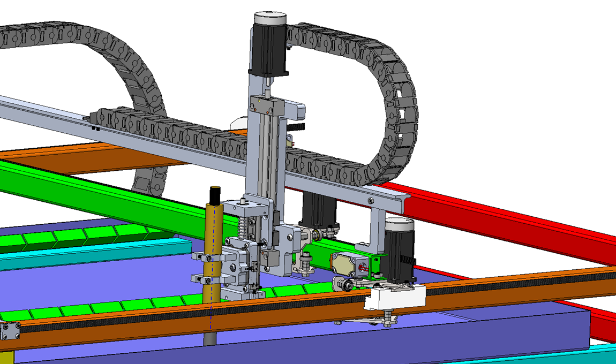Pick the gray rod below the torch
Image resolution: width=616 pixels, height=364 pixels.
(211, 338)
